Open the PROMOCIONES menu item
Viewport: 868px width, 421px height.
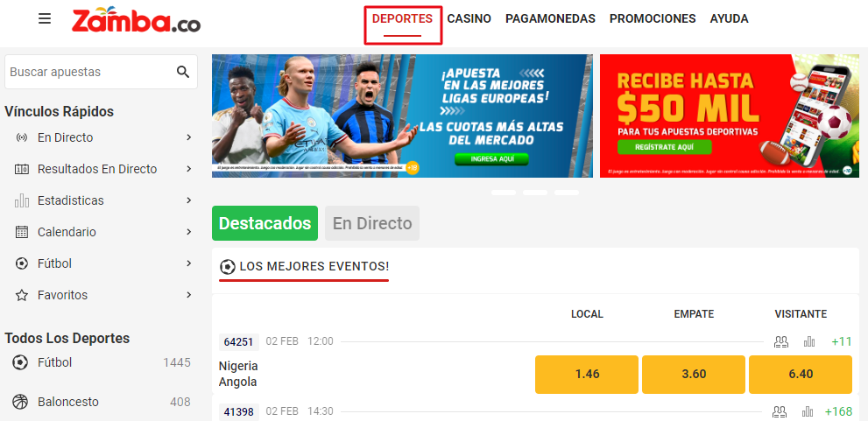click(653, 18)
